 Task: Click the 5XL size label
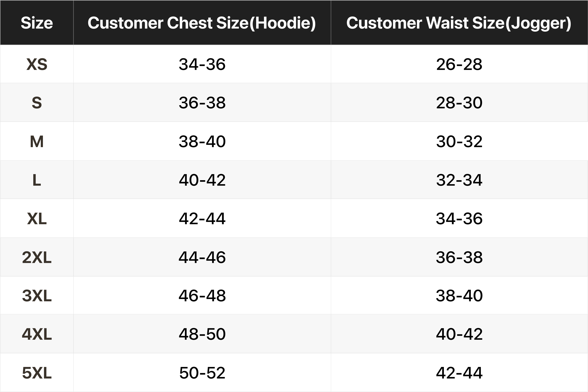tap(37, 373)
